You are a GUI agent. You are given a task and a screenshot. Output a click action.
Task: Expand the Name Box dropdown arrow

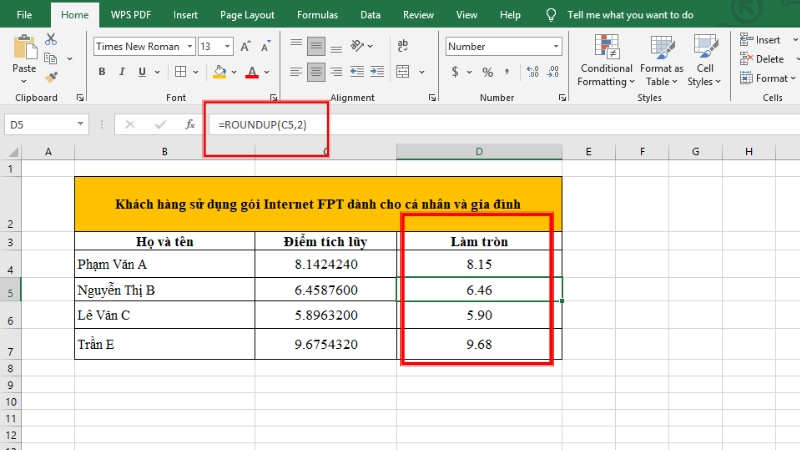pos(81,124)
